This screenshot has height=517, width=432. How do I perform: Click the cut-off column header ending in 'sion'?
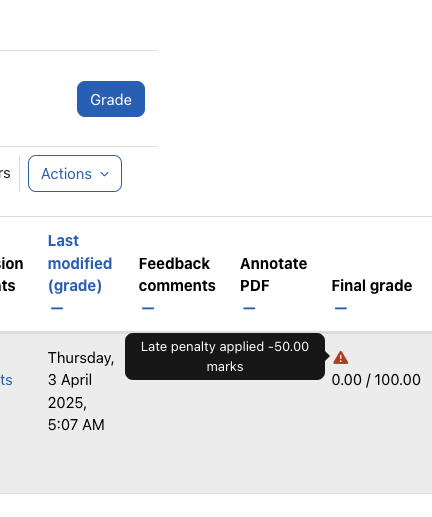[11, 275]
